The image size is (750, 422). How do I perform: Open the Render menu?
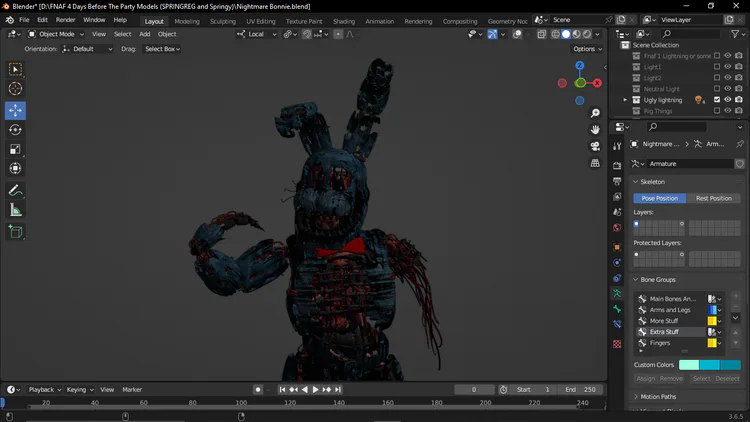click(x=66, y=20)
